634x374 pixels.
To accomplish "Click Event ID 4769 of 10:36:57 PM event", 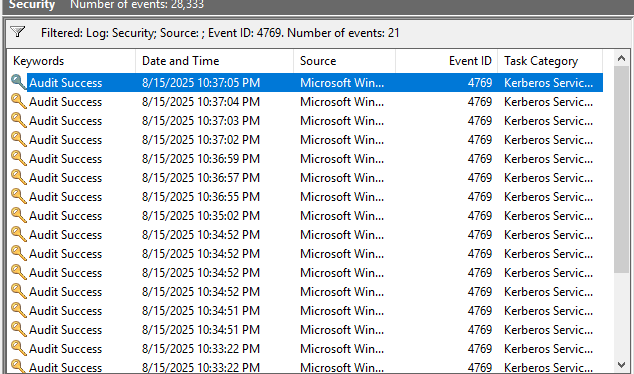I will click(480, 178).
